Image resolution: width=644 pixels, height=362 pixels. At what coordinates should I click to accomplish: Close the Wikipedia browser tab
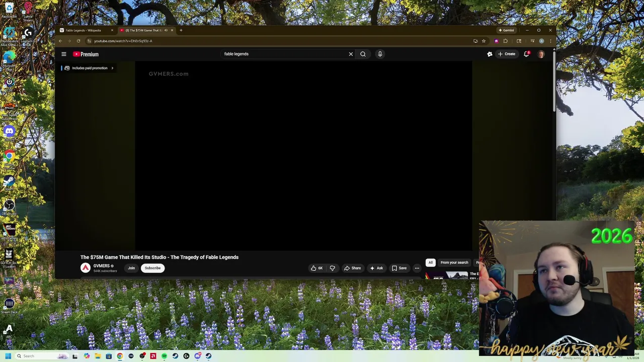pos(112,30)
